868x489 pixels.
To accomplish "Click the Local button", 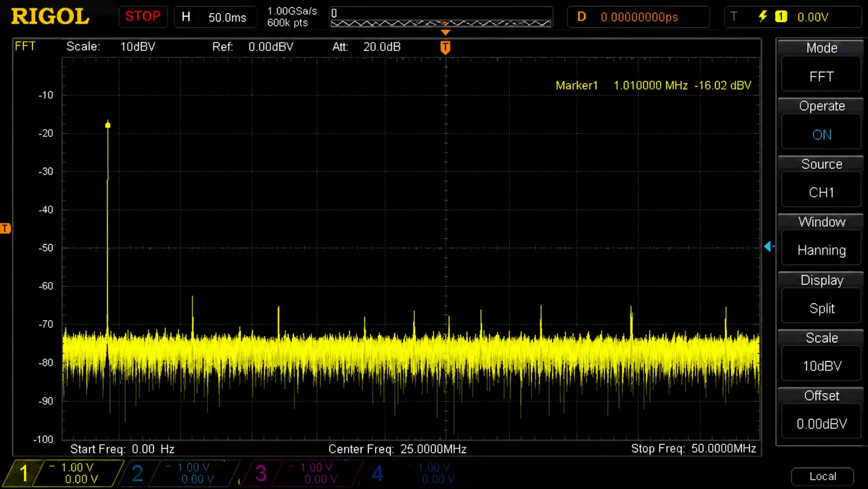I will coord(822,476).
